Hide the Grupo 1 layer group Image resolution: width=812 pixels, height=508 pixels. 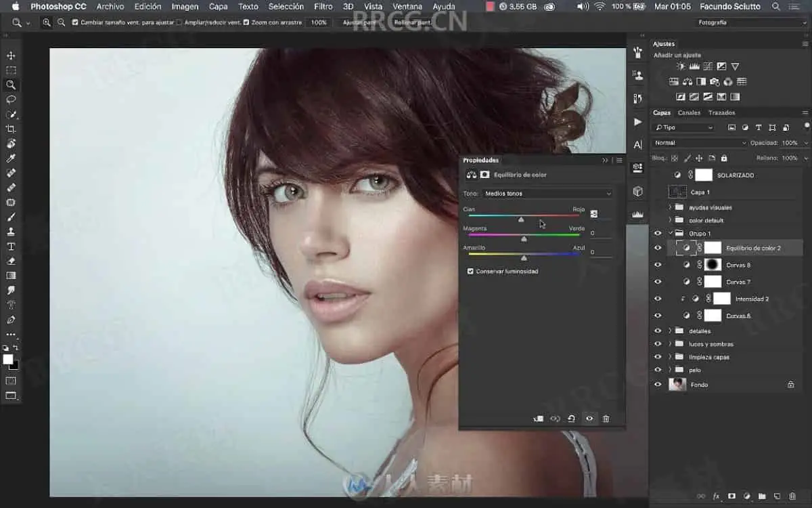tap(657, 233)
